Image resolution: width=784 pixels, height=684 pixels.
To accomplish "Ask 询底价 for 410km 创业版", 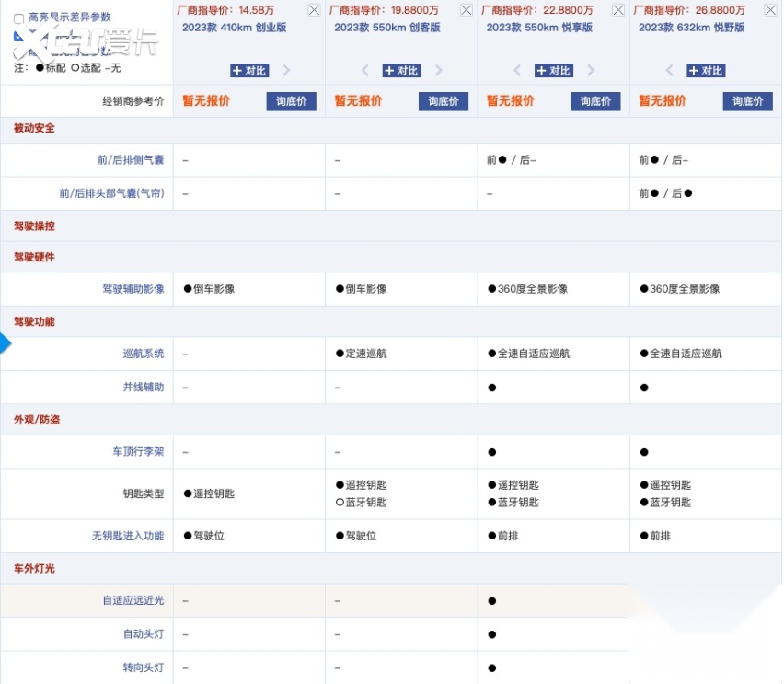I will (292, 101).
